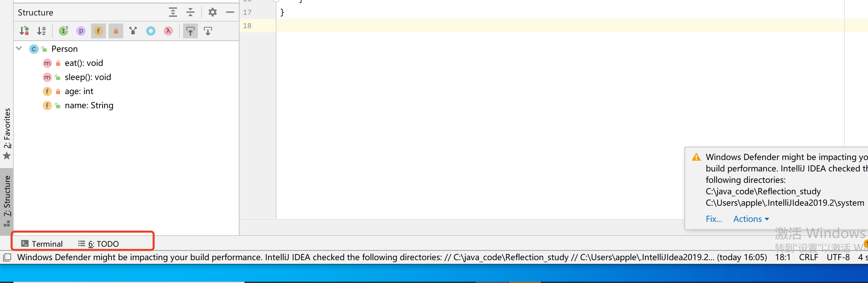Click the Fix... link in the notification
Image resolution: width=868 pixels, height=283 pixels.
pos(714,219)
